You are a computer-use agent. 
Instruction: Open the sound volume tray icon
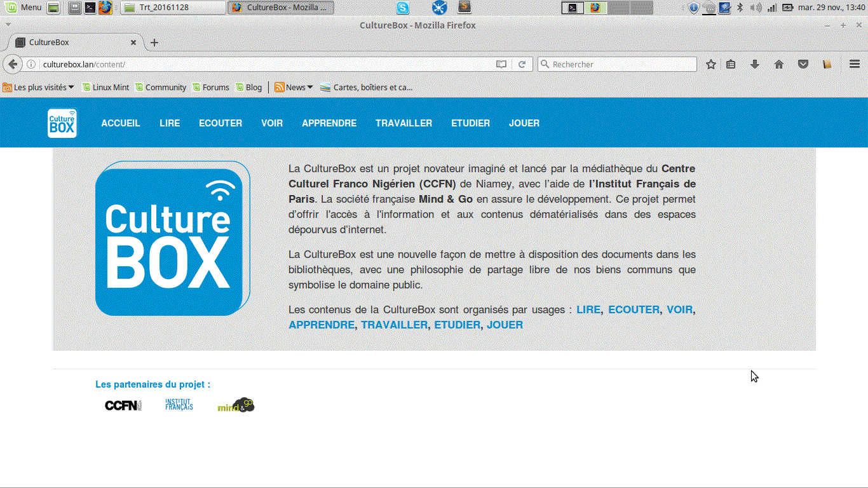coord(756,8)
